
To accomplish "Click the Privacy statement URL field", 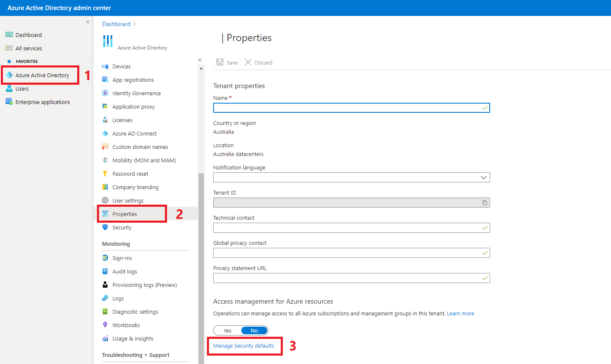I will pos(352,278).
